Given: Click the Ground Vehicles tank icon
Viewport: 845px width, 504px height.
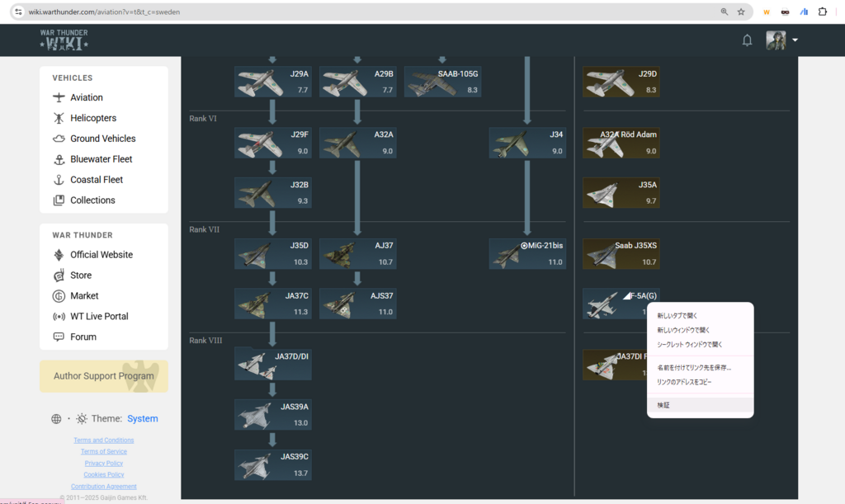Looking at the screenshot, I should pyautogui.click(x=59, y=139).
